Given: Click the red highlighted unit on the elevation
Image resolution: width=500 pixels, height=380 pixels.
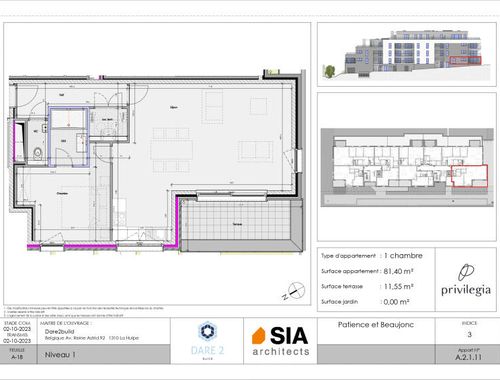Looking at the screenshot, I should (x=465, y=60).
